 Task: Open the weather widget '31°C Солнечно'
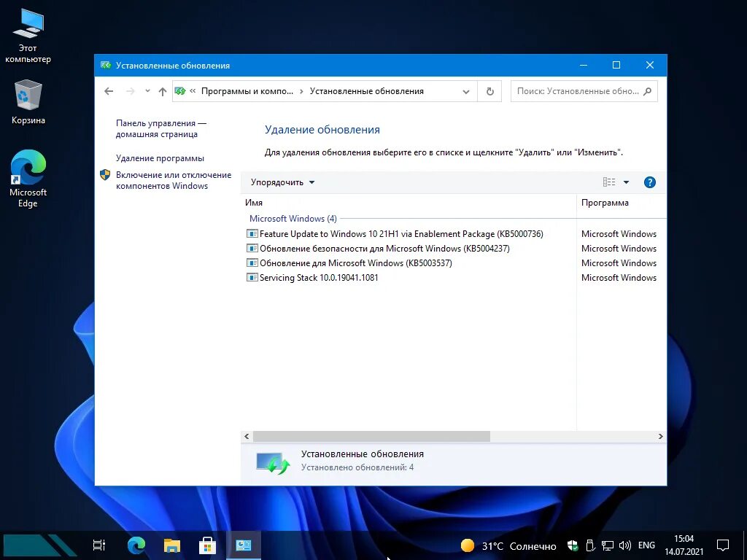click(x=508, y=545)
